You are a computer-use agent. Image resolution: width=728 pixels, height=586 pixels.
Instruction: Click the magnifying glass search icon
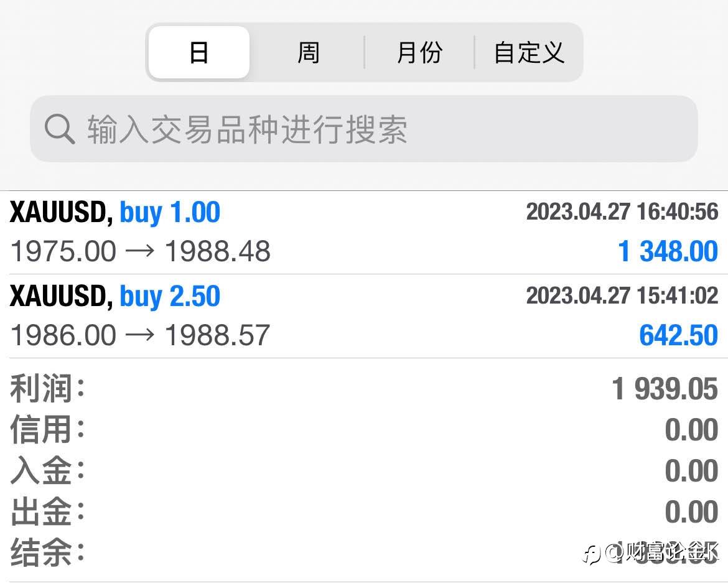click(60, 129)
